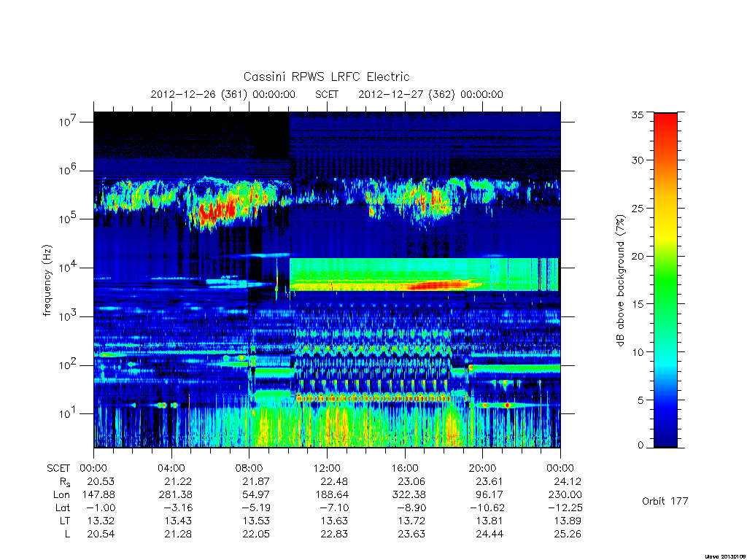Click the 10^7 frequency axis label

pyautogui.click(x=69, y=122)
